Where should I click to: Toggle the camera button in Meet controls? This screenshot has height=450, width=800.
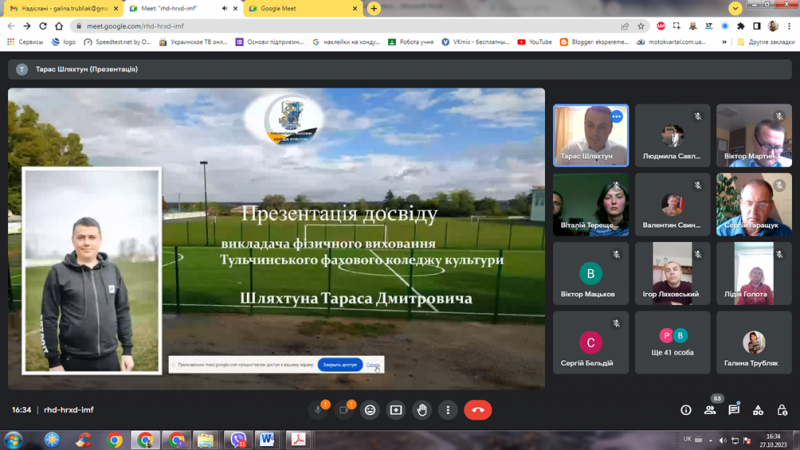click(x=344, y=410)
